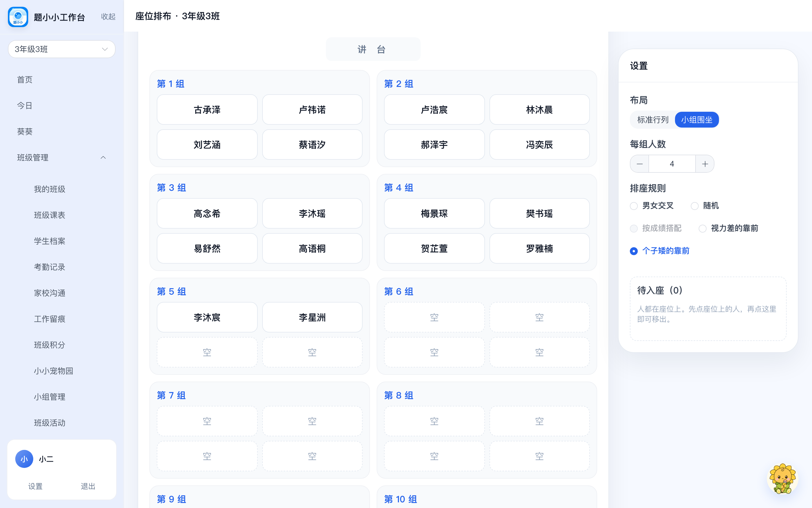The width and height of the screenshot is (812, 508).
Task: Click the 第 1 组 group heading
Action: (x=171, y=84)
